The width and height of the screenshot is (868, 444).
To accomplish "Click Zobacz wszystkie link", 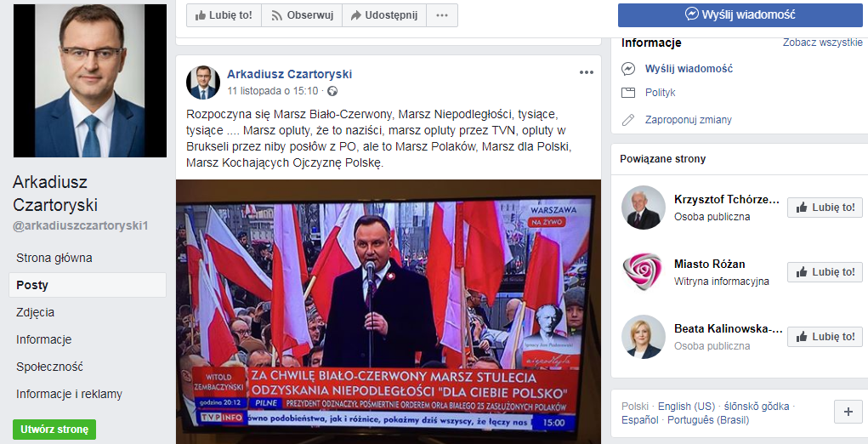I will pos(823,42).
